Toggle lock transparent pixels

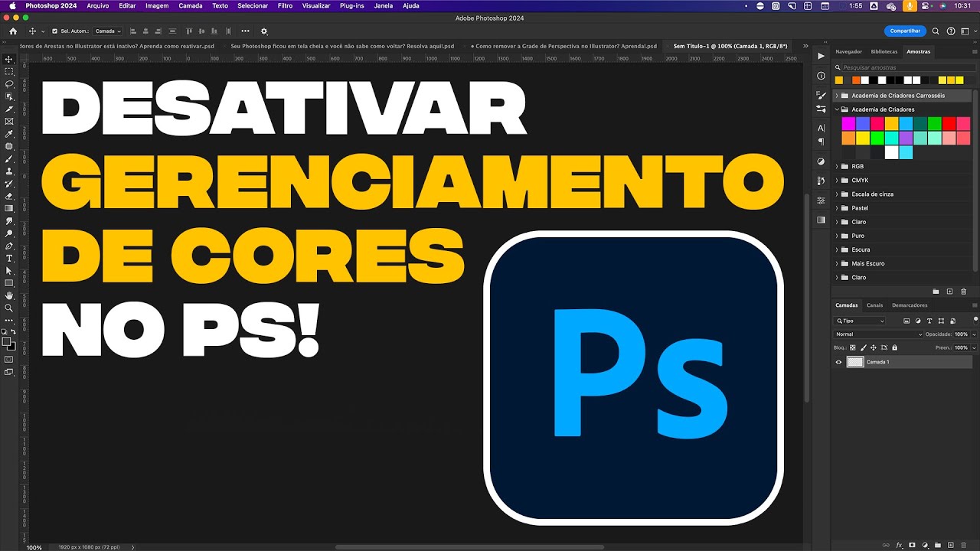(853, 347)
